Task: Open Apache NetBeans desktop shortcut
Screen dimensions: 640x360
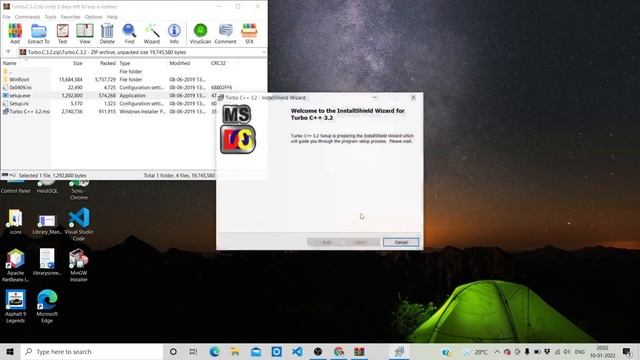Action: (16, 265)
